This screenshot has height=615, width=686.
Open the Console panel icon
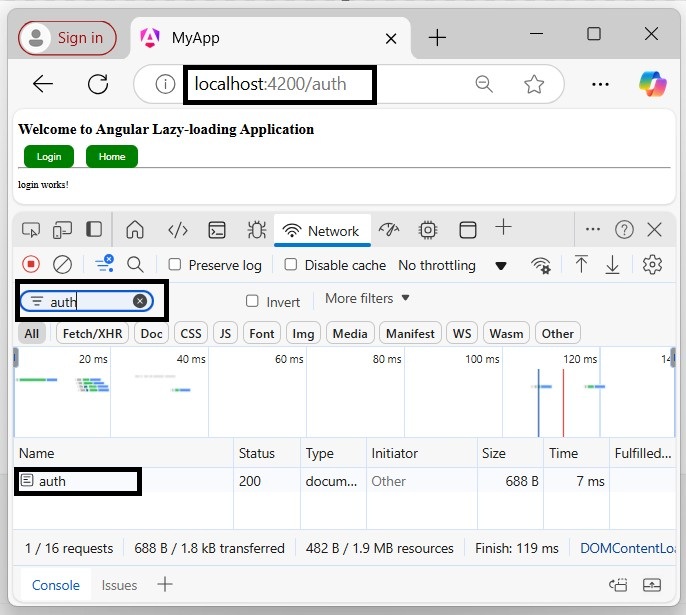[x=217, y=230]
